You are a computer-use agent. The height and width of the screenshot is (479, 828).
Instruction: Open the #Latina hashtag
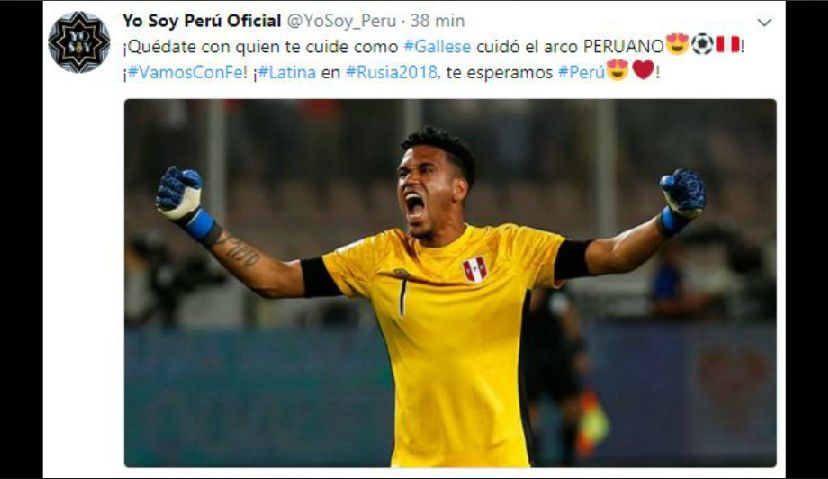tap(287, 72)
